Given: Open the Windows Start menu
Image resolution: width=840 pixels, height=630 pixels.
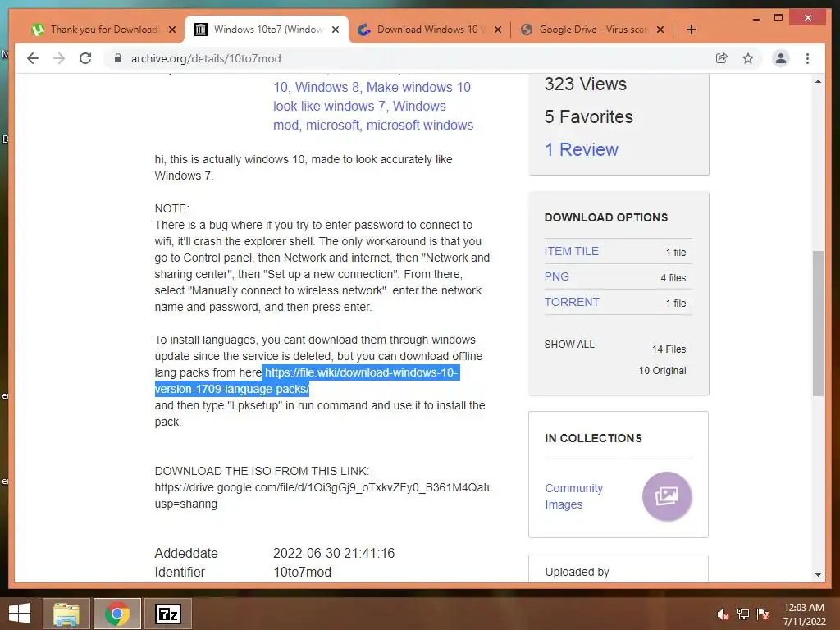Looking at the screenshot, I should pos(20,614).
